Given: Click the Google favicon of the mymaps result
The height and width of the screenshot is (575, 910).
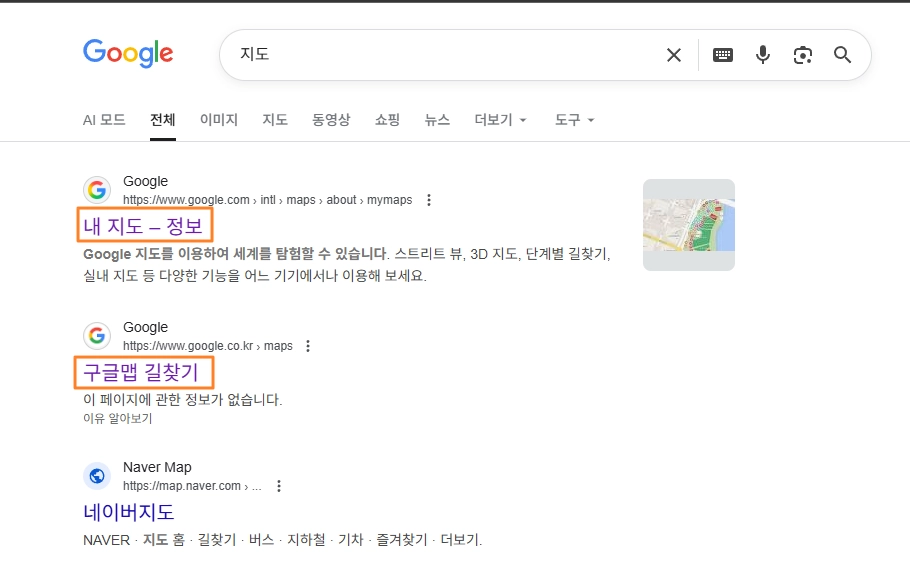Looking at the screenshot, I should [97, 190].
